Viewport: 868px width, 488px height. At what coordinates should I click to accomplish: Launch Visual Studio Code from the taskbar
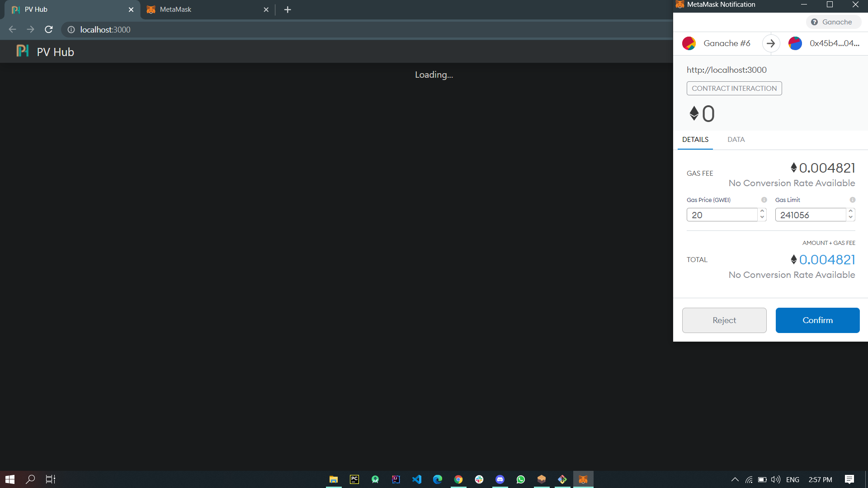click(x=416, y=479)
